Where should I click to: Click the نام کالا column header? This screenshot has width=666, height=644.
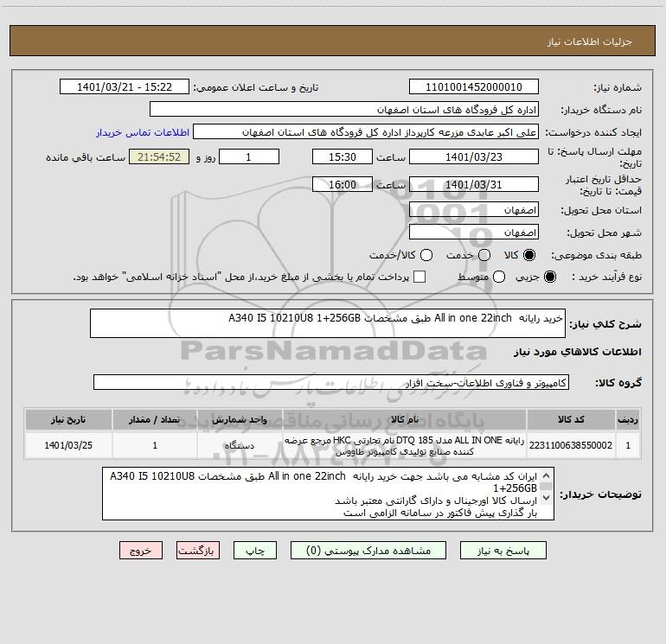tap(405, 419)
